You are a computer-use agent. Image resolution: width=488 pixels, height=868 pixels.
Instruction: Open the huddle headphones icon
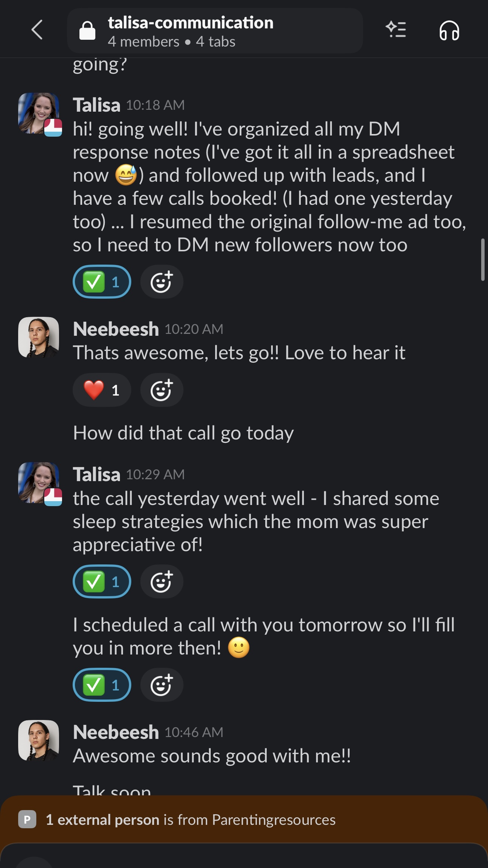pos(449,30)
